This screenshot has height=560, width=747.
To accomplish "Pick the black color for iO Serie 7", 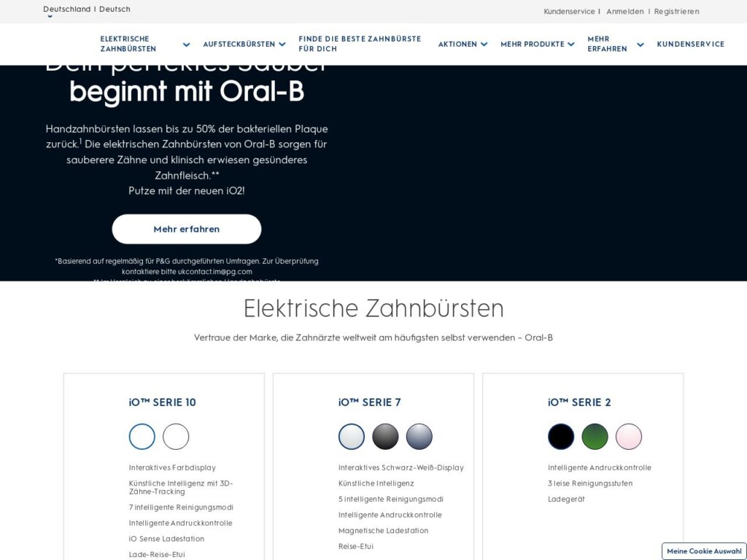I will tap(385, 437).
